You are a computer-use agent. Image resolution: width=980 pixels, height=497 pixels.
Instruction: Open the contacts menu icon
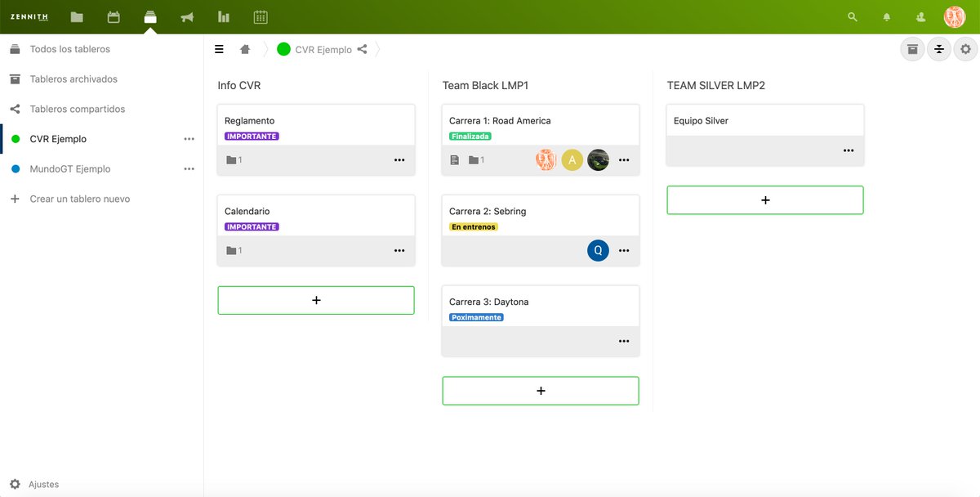(x=921, y=16)
